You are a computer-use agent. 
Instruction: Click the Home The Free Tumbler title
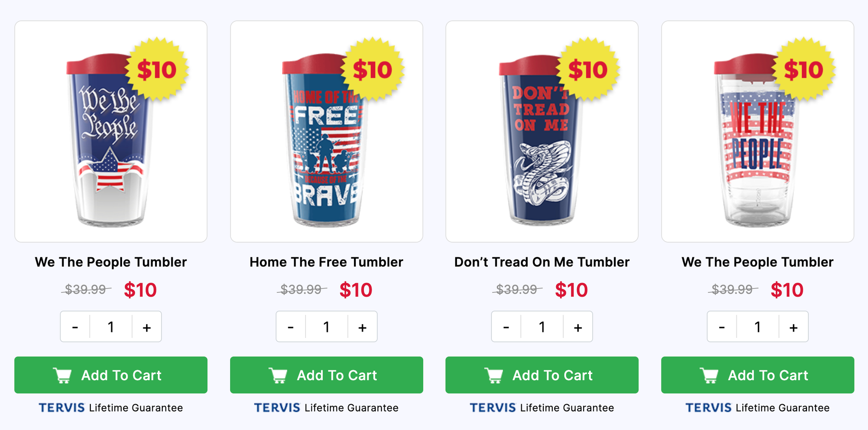click(x=326, y=262)
